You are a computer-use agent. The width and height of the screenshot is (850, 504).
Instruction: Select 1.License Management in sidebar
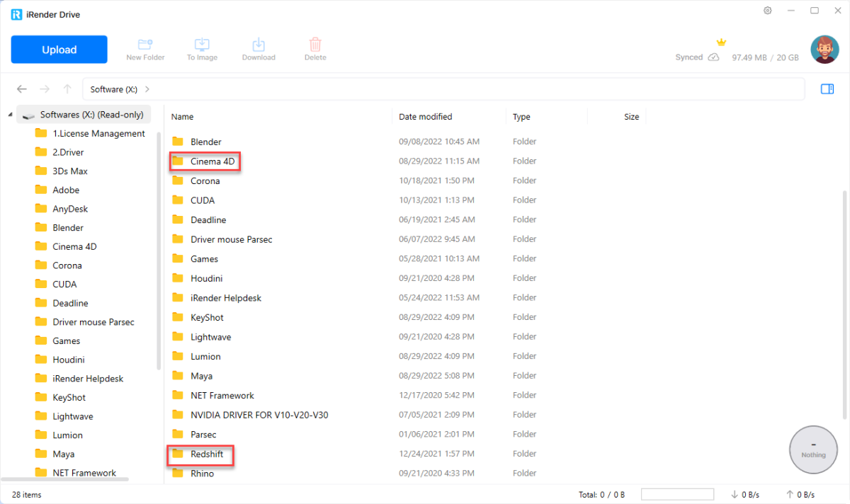click(98, 134)
